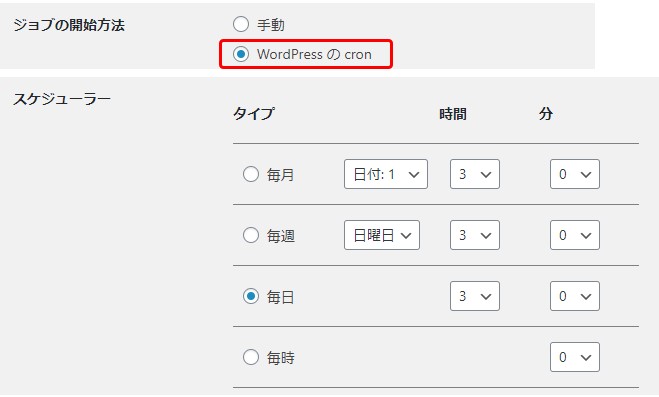Select the 手動 radio button
The height and width of the screenshot is (397, 659).
point(241,24)
